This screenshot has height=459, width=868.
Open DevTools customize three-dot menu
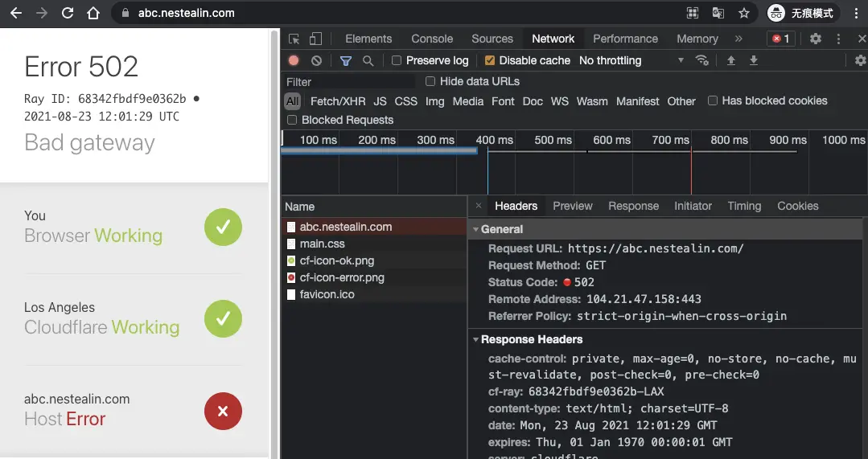[839, 39]
